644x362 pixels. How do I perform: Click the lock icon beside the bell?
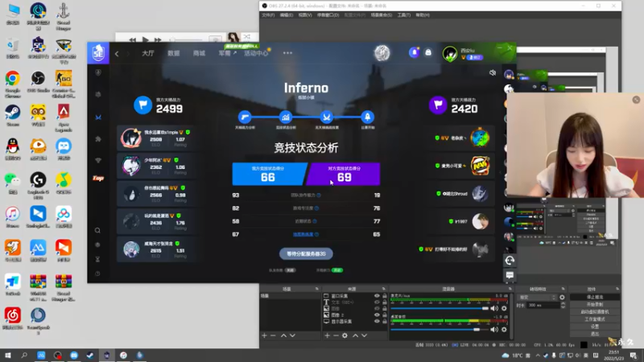click(428, 52)
